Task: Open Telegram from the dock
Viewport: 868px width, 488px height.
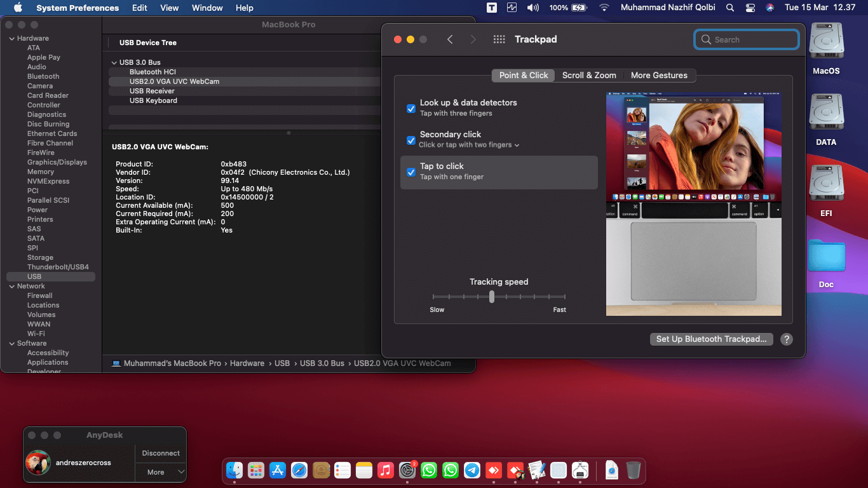Action: click(x=471, y=470)
